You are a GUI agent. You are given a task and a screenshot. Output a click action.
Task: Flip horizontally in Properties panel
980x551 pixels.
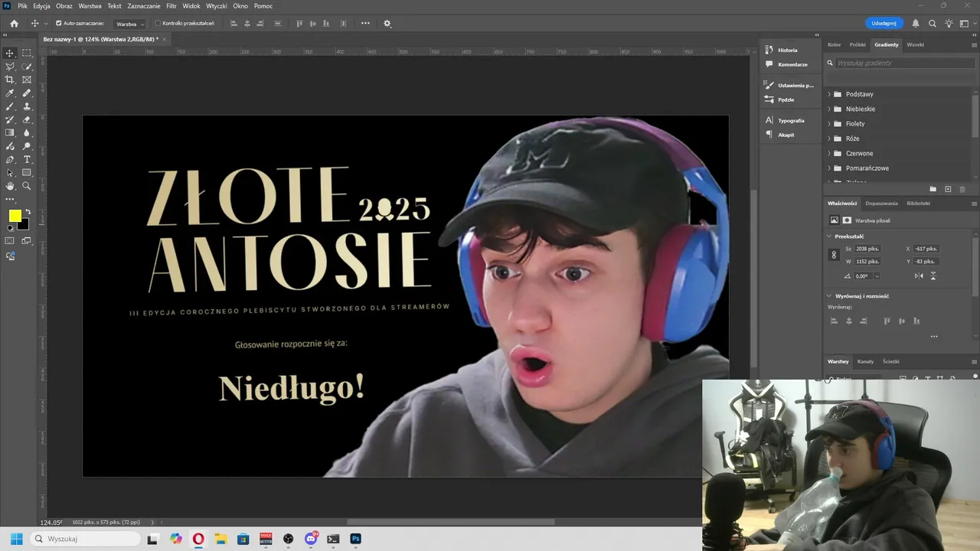pos(919,275)
